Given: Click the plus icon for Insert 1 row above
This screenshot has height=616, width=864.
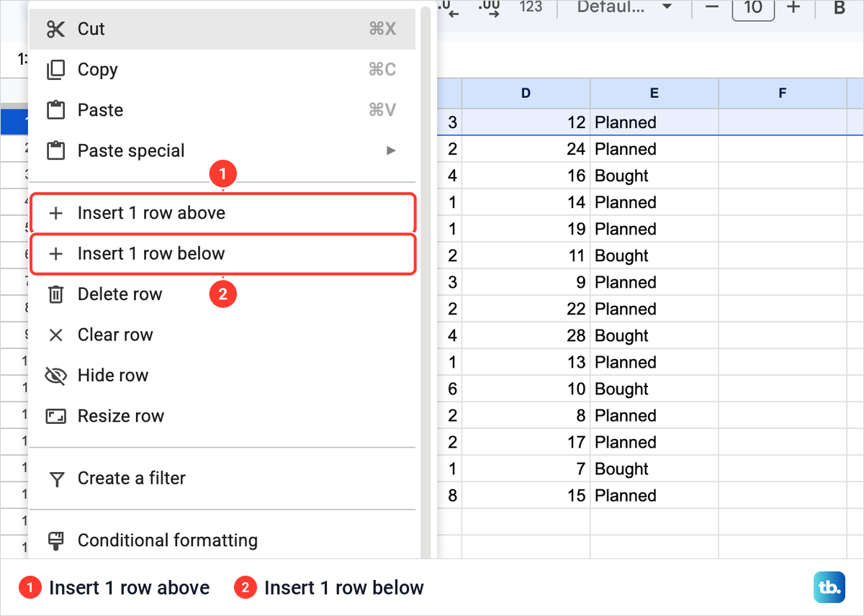Looking at the screenshot, I should tap(55, 213).
